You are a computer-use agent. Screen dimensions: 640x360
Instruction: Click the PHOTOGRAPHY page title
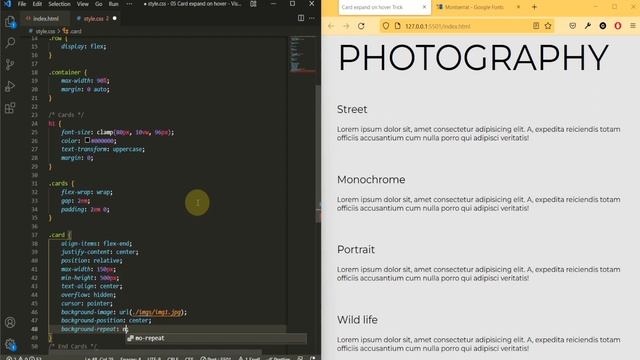(473, 58)
